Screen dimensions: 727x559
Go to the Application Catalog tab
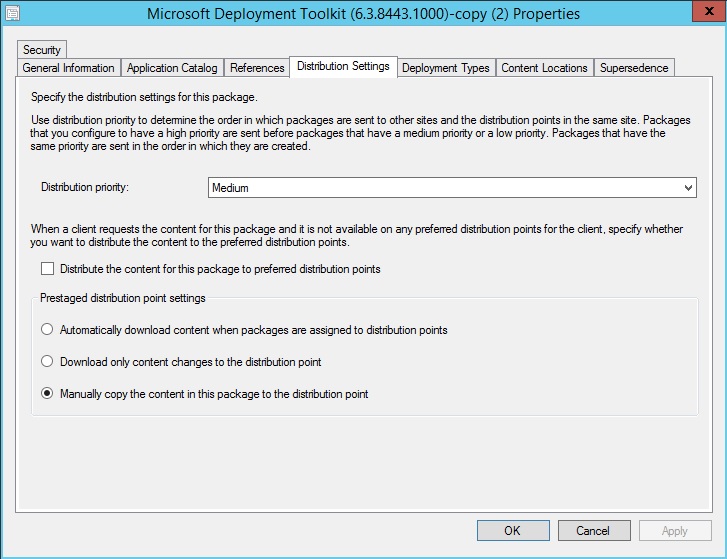[x=172, y=68]
